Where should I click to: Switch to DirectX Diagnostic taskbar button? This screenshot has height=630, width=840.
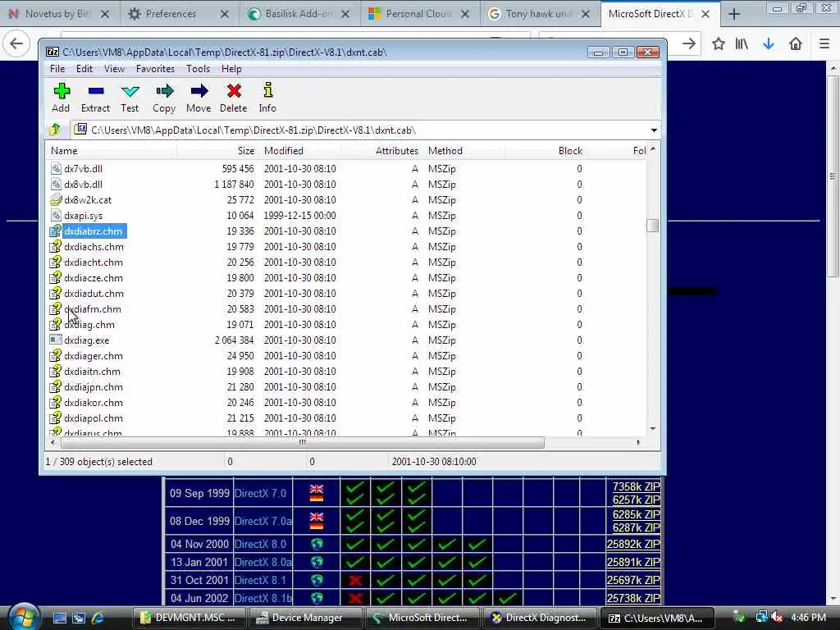tap(540, 618)
